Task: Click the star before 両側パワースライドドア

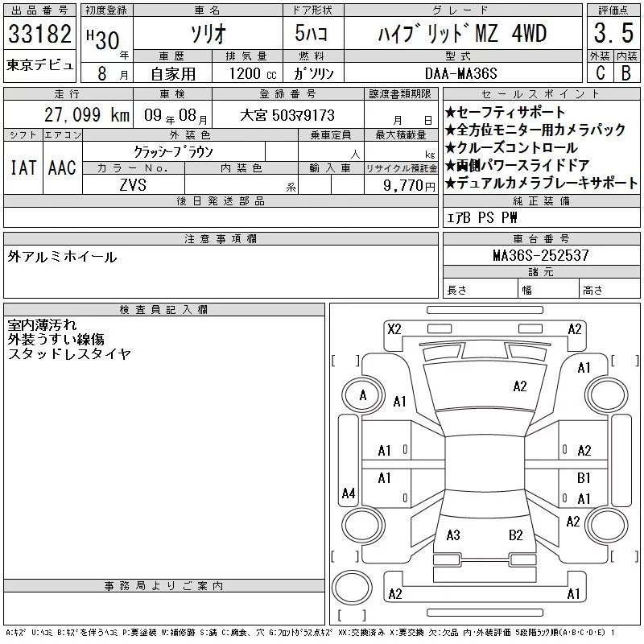Action: pos(450,166)
